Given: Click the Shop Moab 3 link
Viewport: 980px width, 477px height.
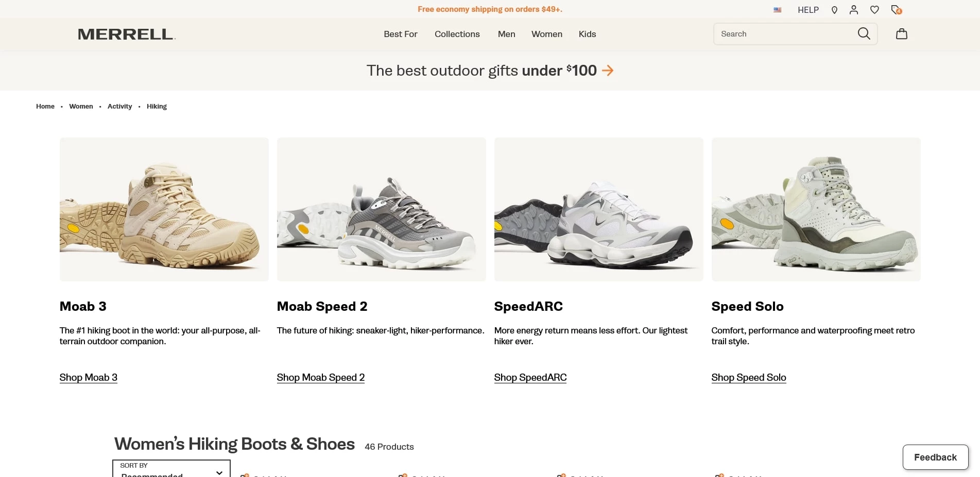Looking at the screenshot, I should pos(88,377).
